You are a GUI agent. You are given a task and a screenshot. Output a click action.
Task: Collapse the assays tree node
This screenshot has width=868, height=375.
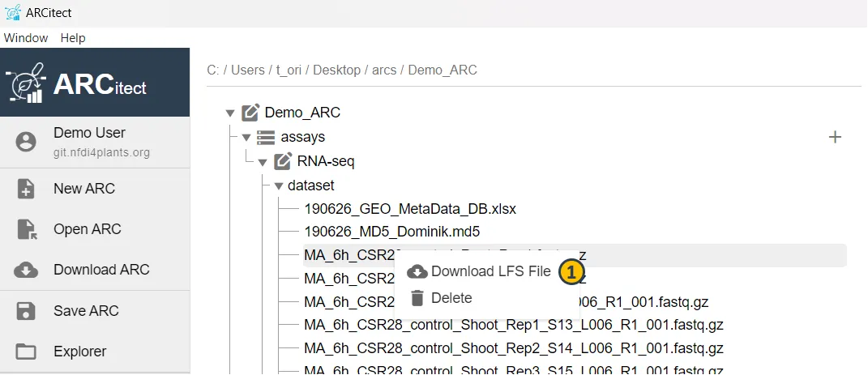point(246,138)
